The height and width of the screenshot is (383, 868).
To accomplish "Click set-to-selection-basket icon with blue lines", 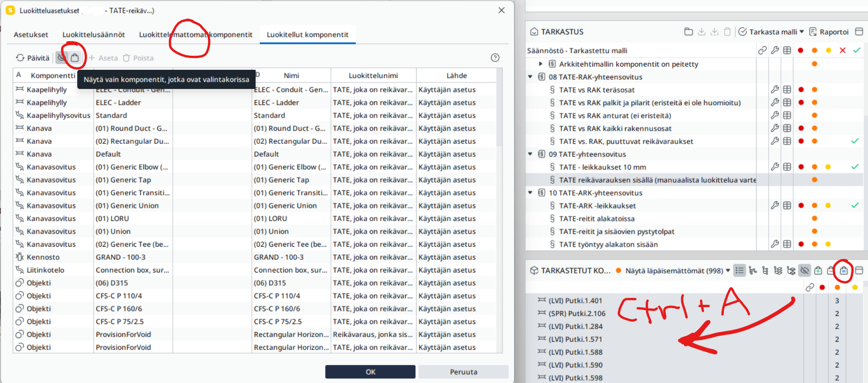I will pyautogui.click(x=844, y=270).
